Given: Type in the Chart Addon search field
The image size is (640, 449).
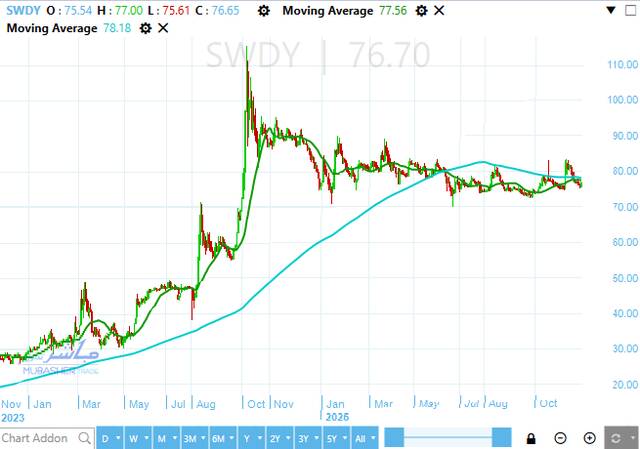Looking at the screenshot, I should pyautogui.click(x=36, y=438).
